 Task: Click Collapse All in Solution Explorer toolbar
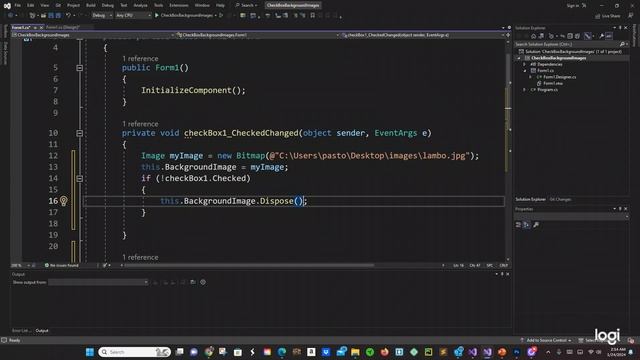click(570, 36)
